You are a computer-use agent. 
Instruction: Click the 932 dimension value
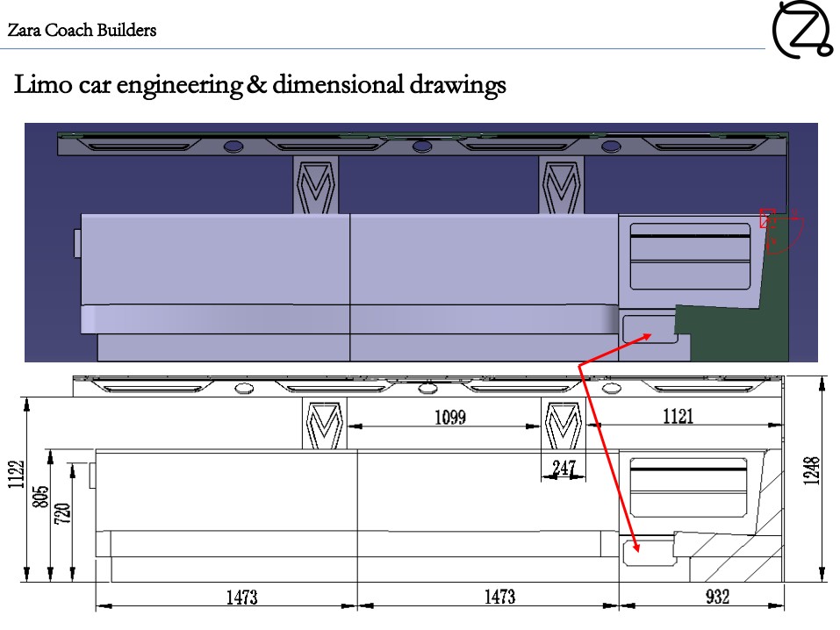pyautogui.click(x=717, y=597)
